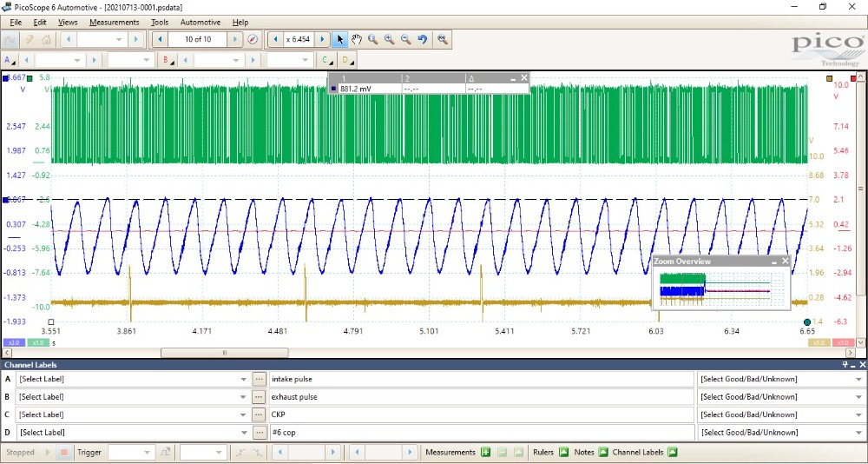Screen dimensions: 868x464
Task: Click the start capture play button
Action: (x=49, y=453)
